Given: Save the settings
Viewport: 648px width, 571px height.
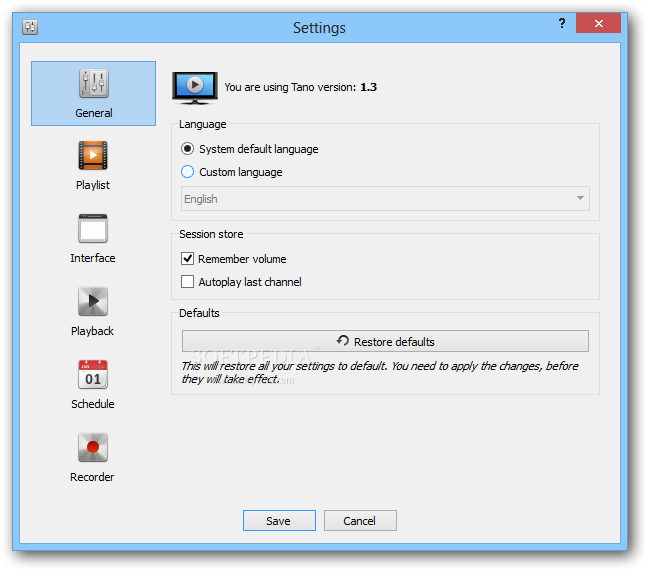Looking at the screenshot, I should 279,521.
